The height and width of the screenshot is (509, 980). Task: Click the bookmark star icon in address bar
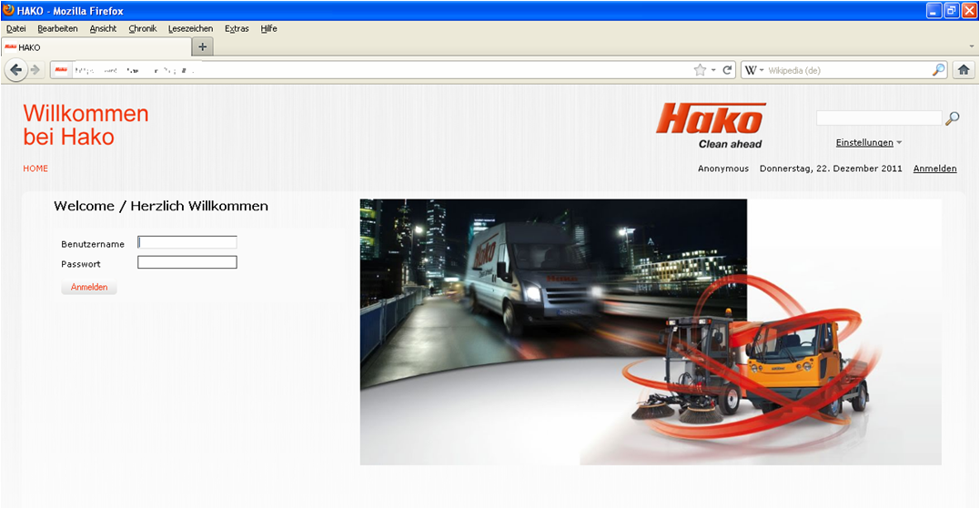(x=699, y=70)
